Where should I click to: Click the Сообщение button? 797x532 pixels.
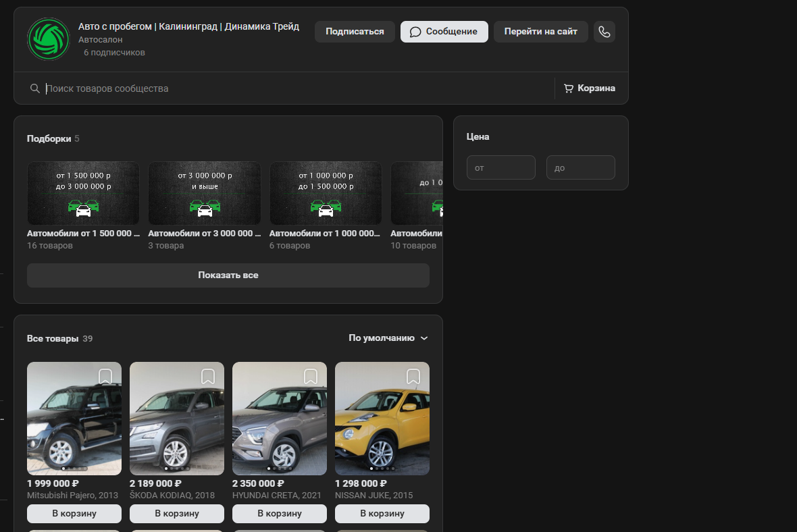[x=444, y=32]
